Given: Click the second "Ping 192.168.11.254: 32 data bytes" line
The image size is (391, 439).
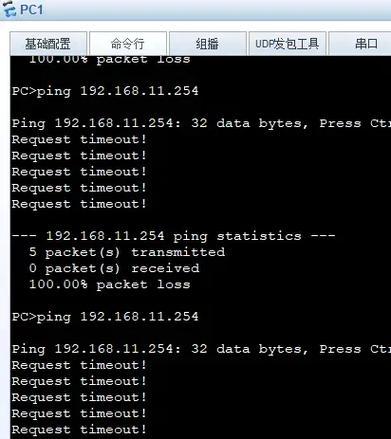Looking at the screenshot, I should pyautogui.click(x=201, y=349).
